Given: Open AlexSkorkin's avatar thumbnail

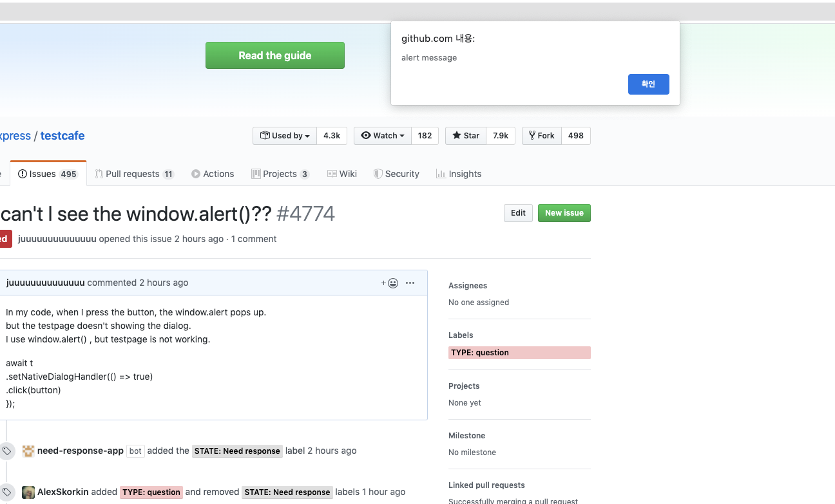Looking at the screenshot, I should click(x=28, y=491).
